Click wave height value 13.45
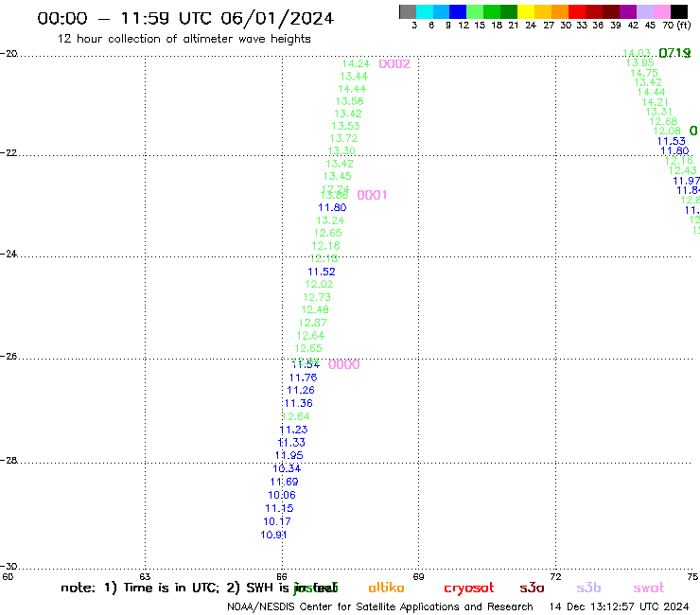Image resolution: width=700 pixels, height=615 pixels. (x=338, y=176)
